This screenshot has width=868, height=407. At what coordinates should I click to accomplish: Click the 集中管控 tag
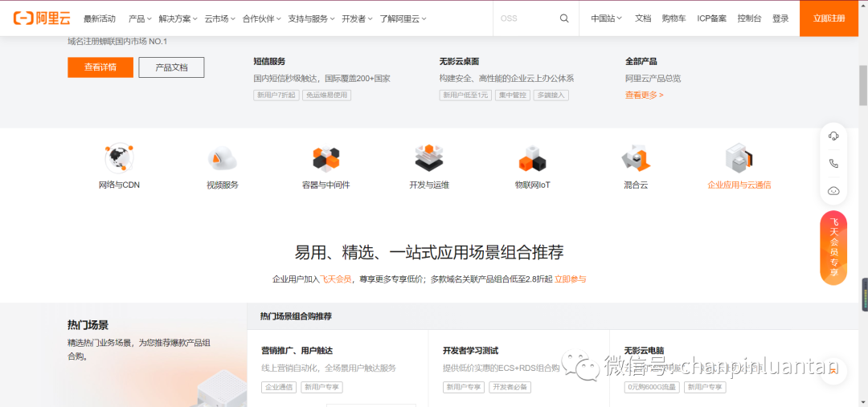pyautogui.click(x=513, y=95)
